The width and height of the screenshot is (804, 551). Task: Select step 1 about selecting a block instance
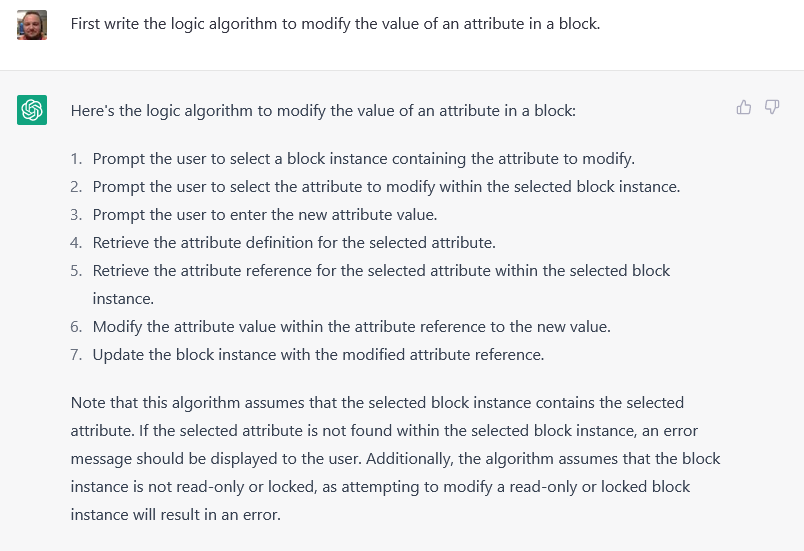coord(364,159)
